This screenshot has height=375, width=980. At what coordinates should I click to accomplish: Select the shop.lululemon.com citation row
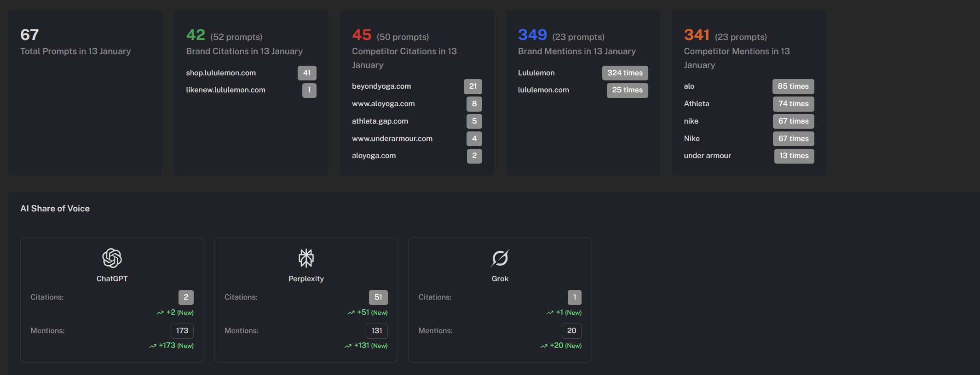(x=251, y=73)
